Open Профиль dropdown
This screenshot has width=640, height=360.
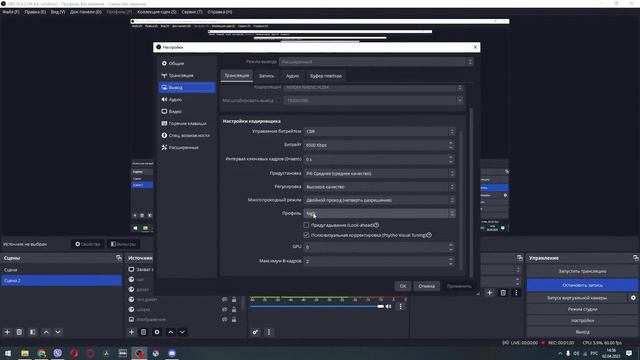coord(379,213)
